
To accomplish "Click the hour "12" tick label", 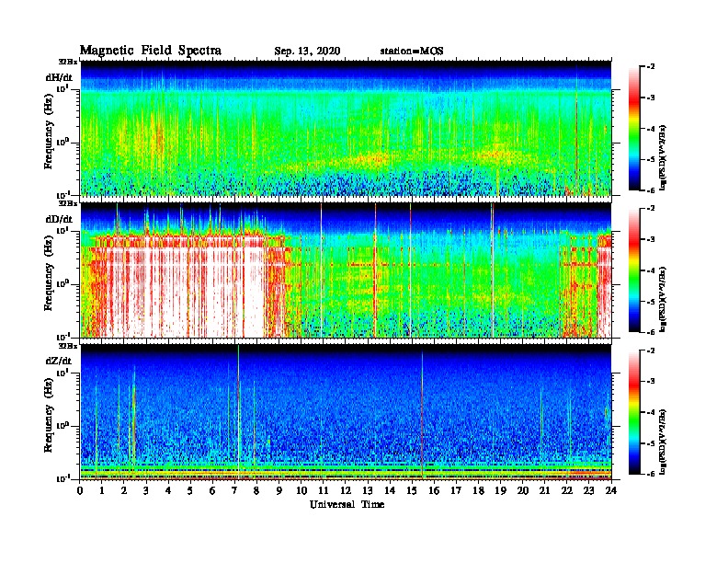I will click(x=346, y=491).
